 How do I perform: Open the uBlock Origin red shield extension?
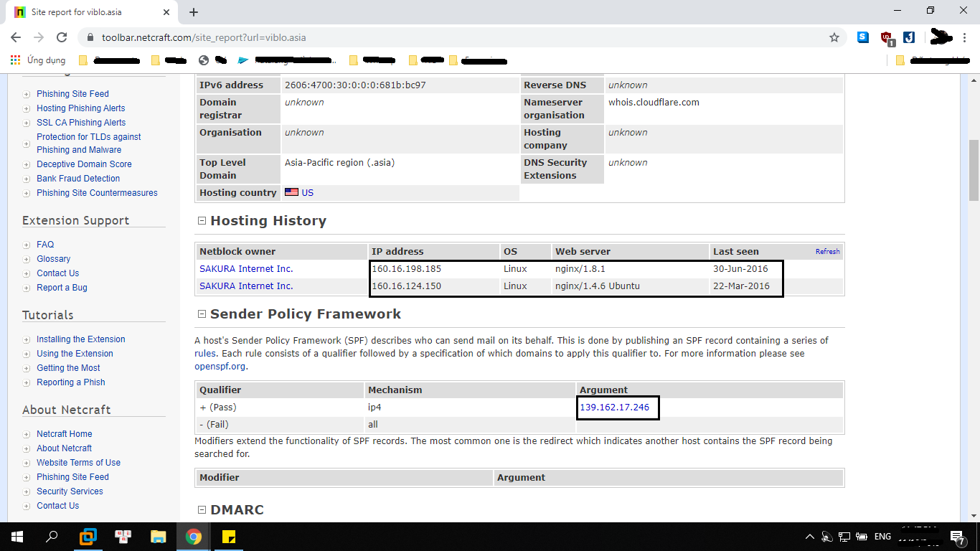coord(887,38)
